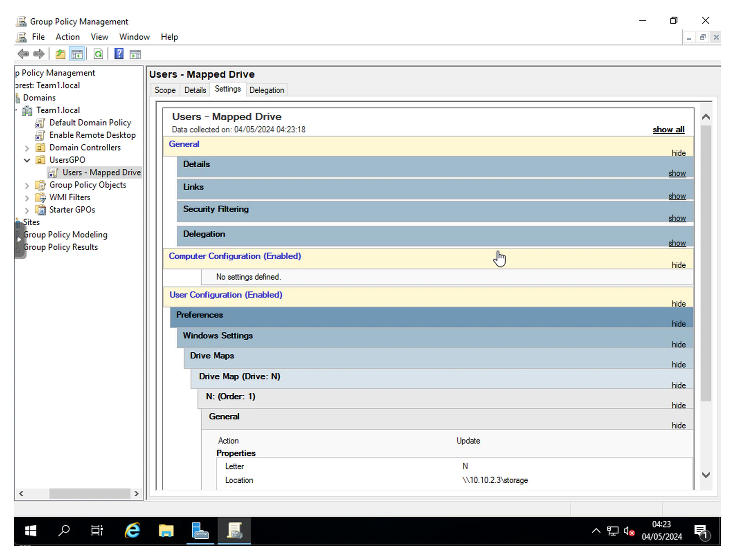Open the View menu
This screenshot has width=735, height=560.
pos(99,37)
